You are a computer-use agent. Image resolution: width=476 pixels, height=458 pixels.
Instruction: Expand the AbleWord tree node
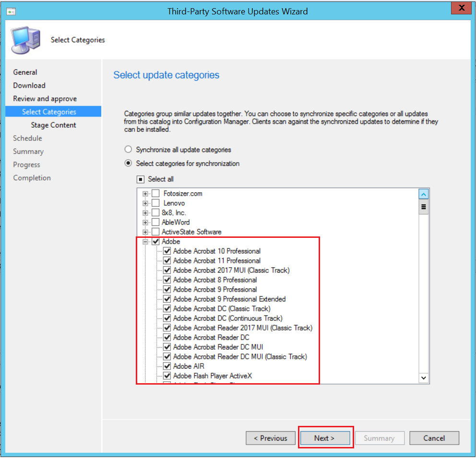[145, 223]
